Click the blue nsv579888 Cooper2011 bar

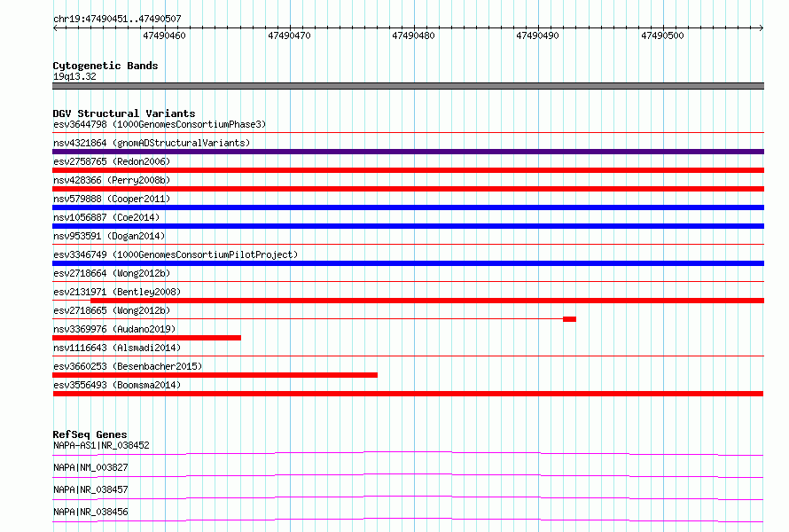tap(408, 207)
